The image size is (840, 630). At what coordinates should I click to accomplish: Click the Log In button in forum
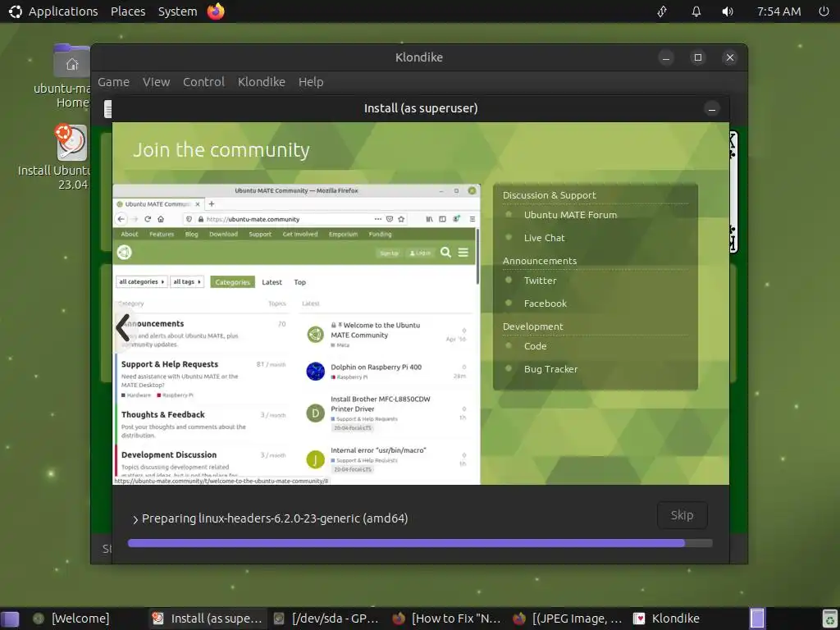pos(420,253)
